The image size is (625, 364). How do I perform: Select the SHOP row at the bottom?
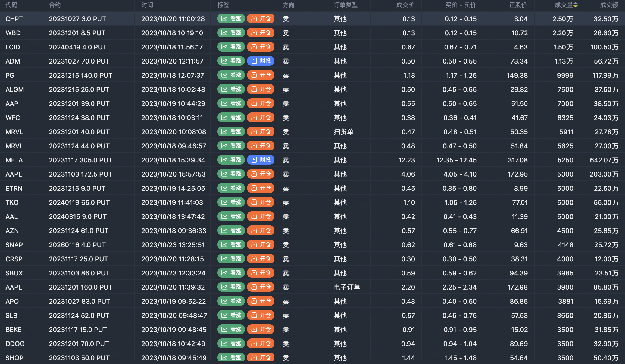(x=14, y=358)
